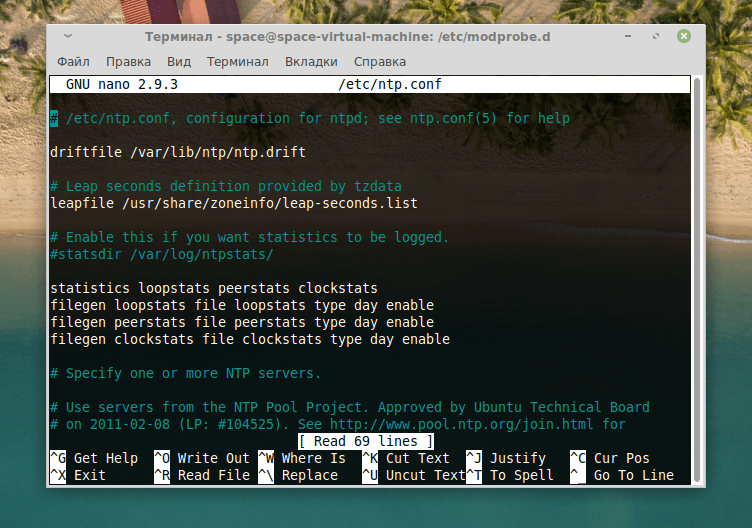This screenshot has height=528, width=752.
Task: Click the #statsdir /var/log/ntpstats/ line
Action: (162, 254)
